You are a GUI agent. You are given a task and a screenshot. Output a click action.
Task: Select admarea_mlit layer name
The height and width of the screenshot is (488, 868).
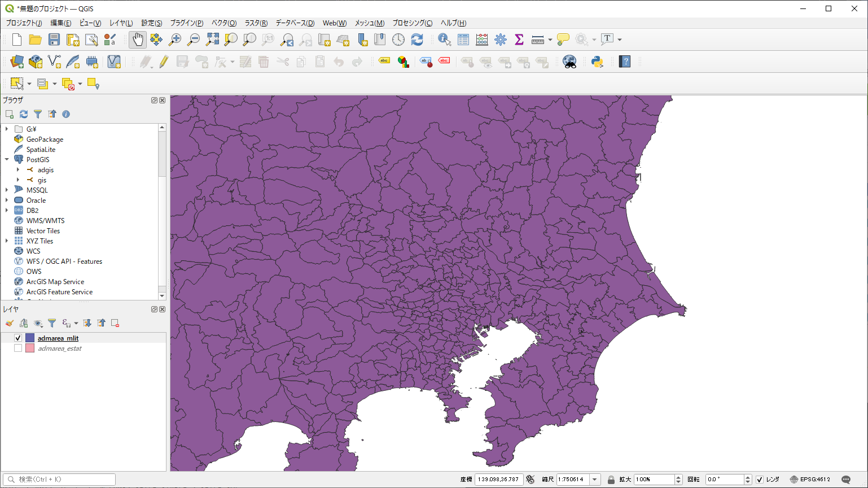(58, 338)
